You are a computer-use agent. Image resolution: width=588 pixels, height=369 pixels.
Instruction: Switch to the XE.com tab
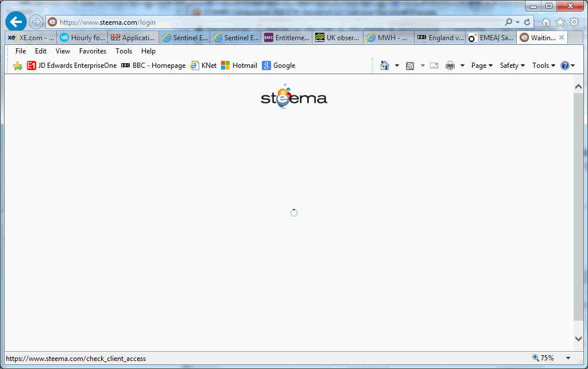coord(31,37)
